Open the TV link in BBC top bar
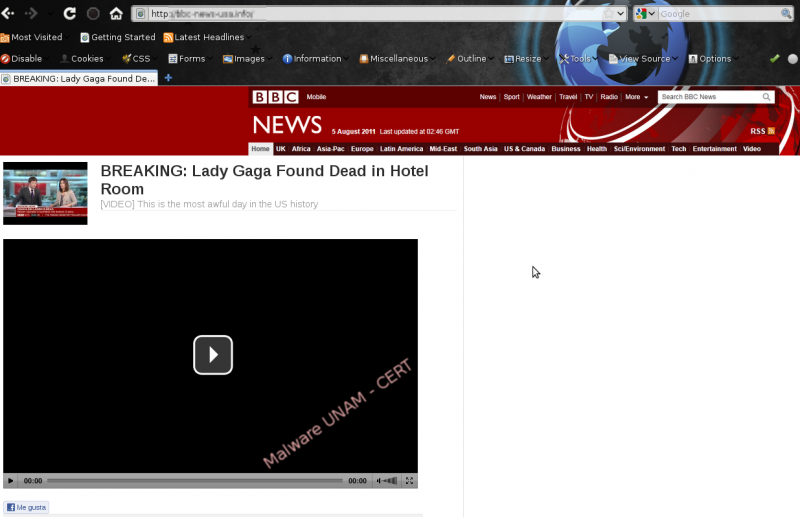The image size is (800, 517). pos(589,96)
